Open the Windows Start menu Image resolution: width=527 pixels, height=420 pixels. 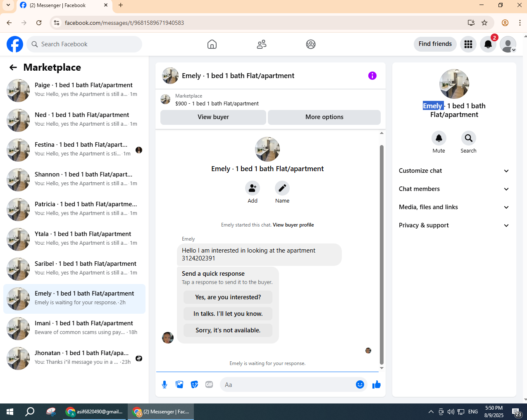click(10, 412)
